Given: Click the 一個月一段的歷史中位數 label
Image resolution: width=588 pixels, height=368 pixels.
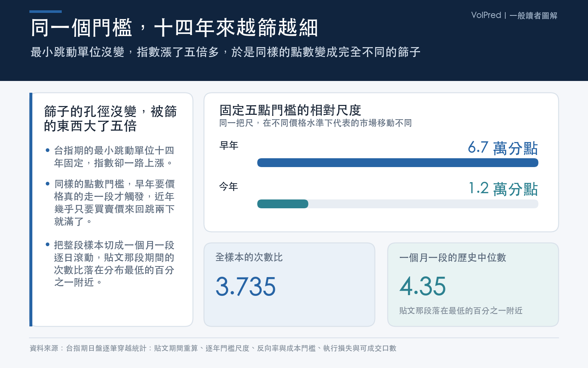Looking at the screenshot, I should click(453, 258).
